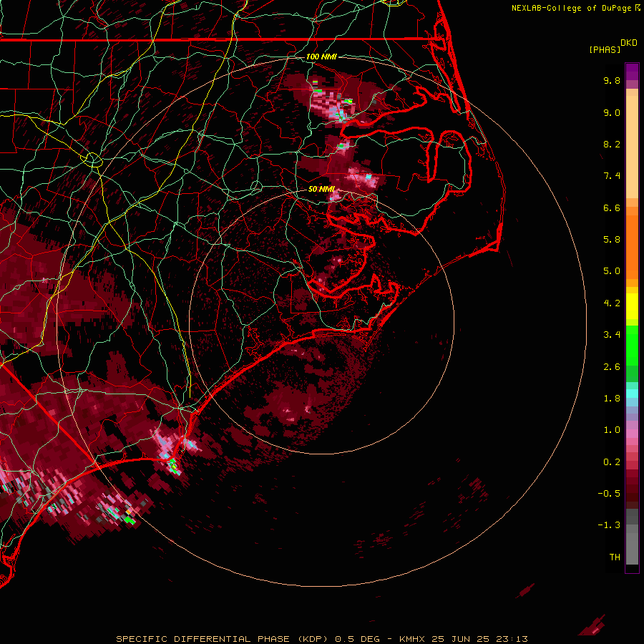Select the 5.0 scale label
Screen dimensions: 644x644
[x=612, y=271]
